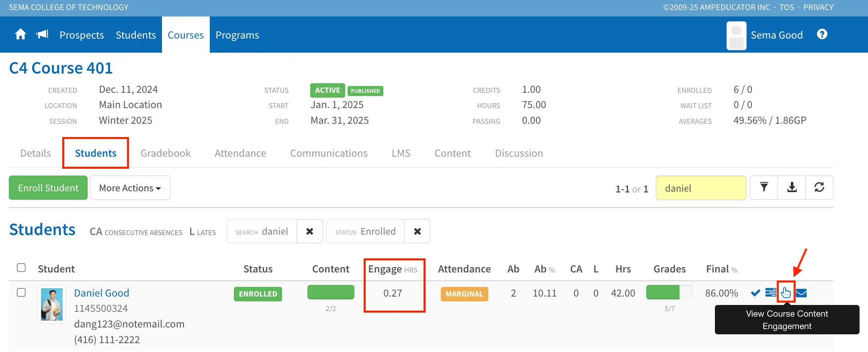Open the Daniel Good student link
This screenshot has width=868, height=352.
click(102, 293)
